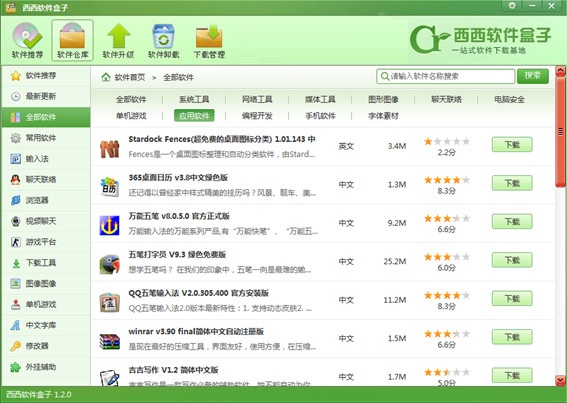Switch to 单机游戏 category tab
The height and width of the screenshot is (403, 567).
pyautogui.click(x=131, y=116)
